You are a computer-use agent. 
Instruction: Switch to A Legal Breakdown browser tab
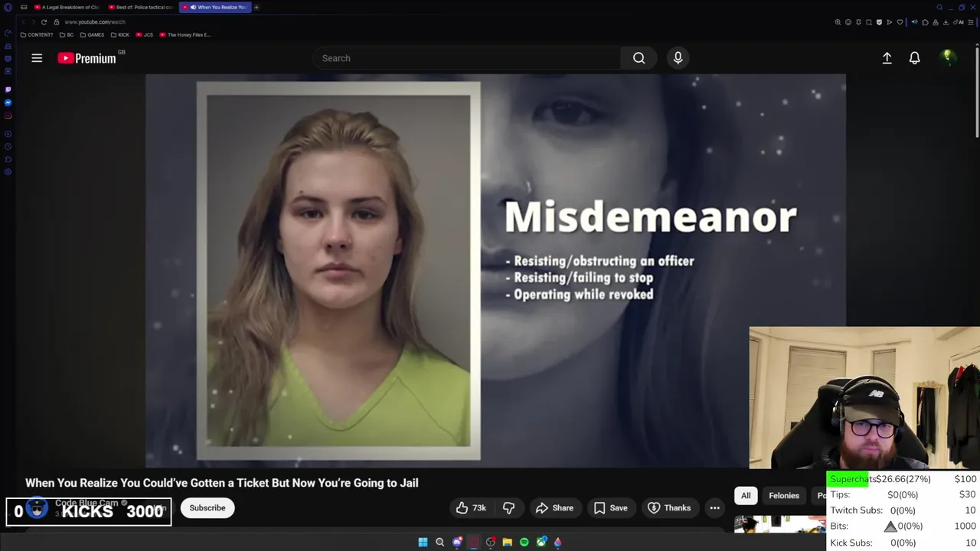pyautogui.click(x=67, y=7)
